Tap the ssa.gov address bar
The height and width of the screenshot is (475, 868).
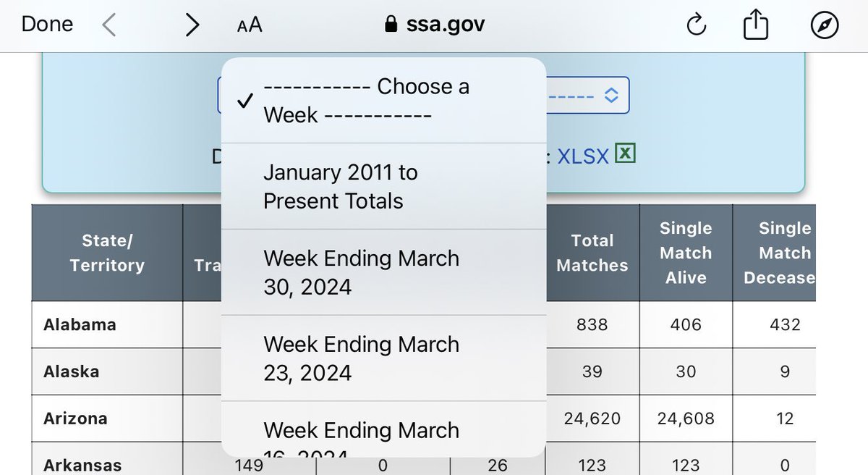434,25
